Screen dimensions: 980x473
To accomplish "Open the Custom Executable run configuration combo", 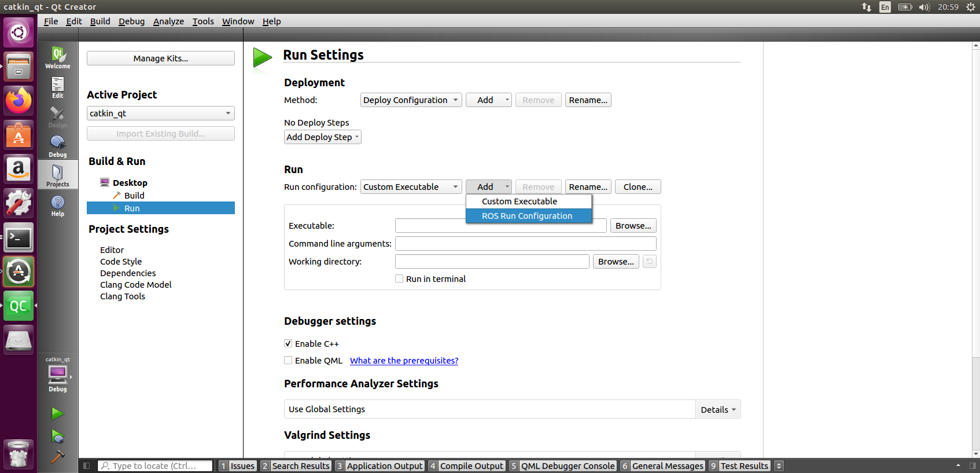I will [411, 187].
